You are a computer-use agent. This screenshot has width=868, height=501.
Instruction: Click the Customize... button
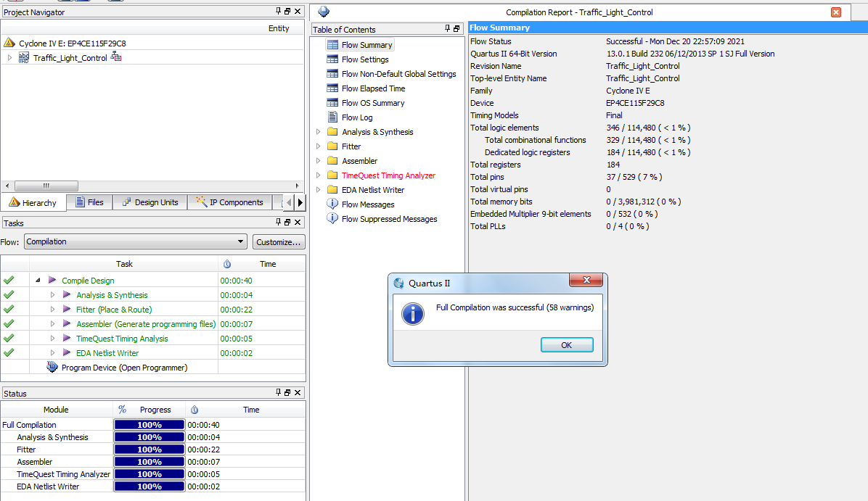(x=279, y=241)
